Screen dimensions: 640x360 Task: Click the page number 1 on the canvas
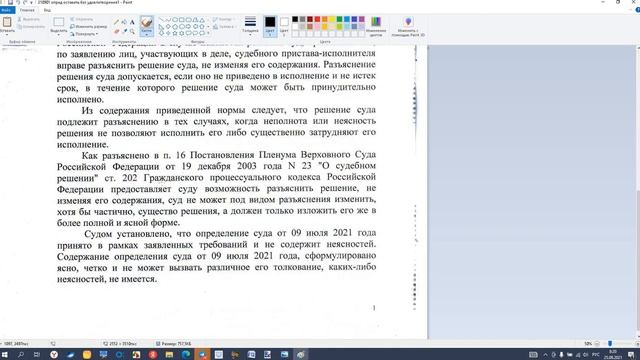(x=373, y=308)
